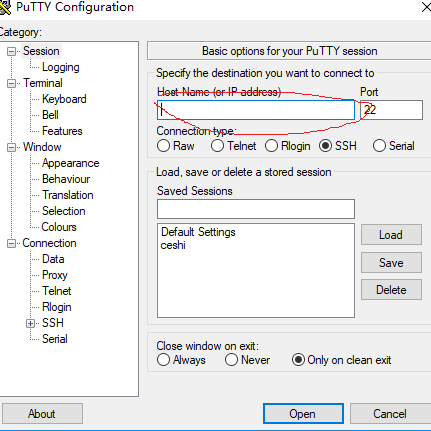The width and height of the screenshot is (431, 431).
Task: Click the Open button
Action: click(303, 414)
